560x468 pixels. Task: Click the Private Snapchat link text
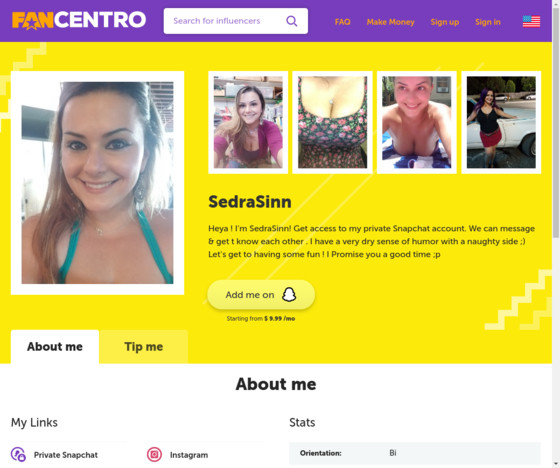pos(66,455)
